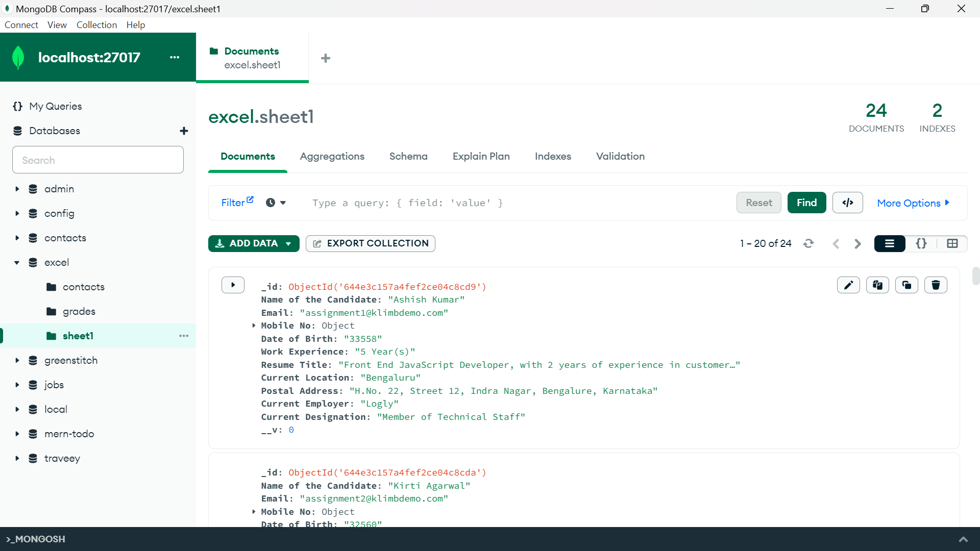Image resolution: width=980 pixels, height=551 pixels.
Task: Create a new tab with the plus icon
Action: 326,58
